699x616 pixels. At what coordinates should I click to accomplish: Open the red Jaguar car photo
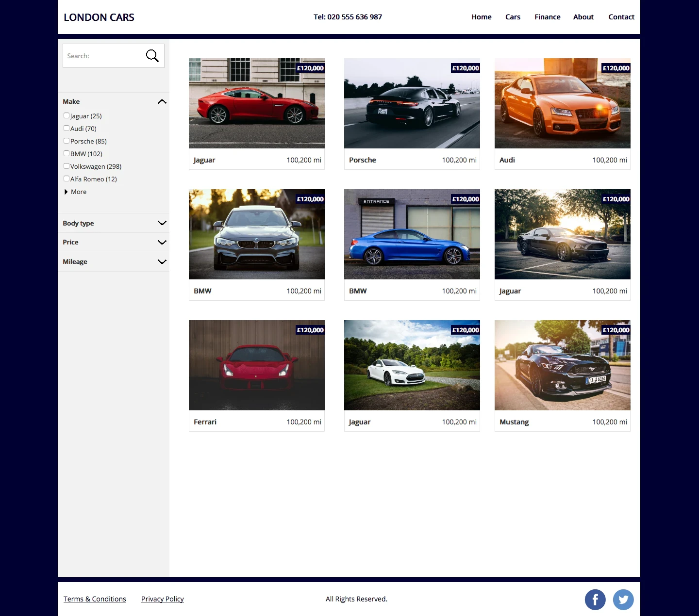pyautogui.click(x=257, y=103)
